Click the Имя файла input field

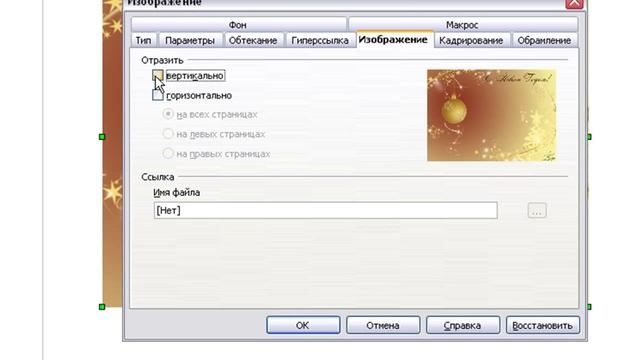pyautogui.click(x=326, y=211)
